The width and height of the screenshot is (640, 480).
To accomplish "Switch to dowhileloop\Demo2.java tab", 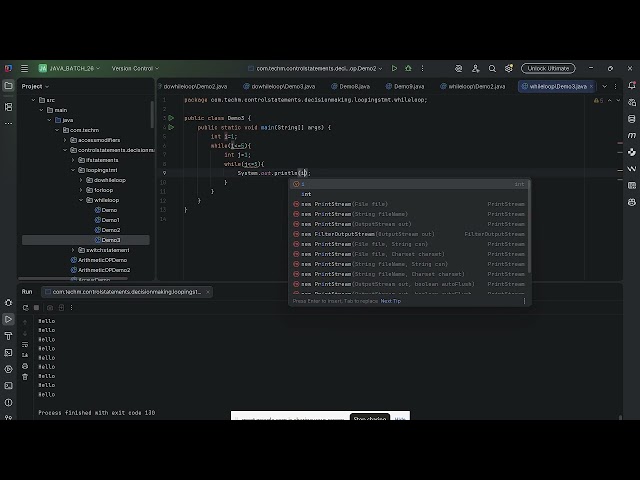I will pos(193,87).
